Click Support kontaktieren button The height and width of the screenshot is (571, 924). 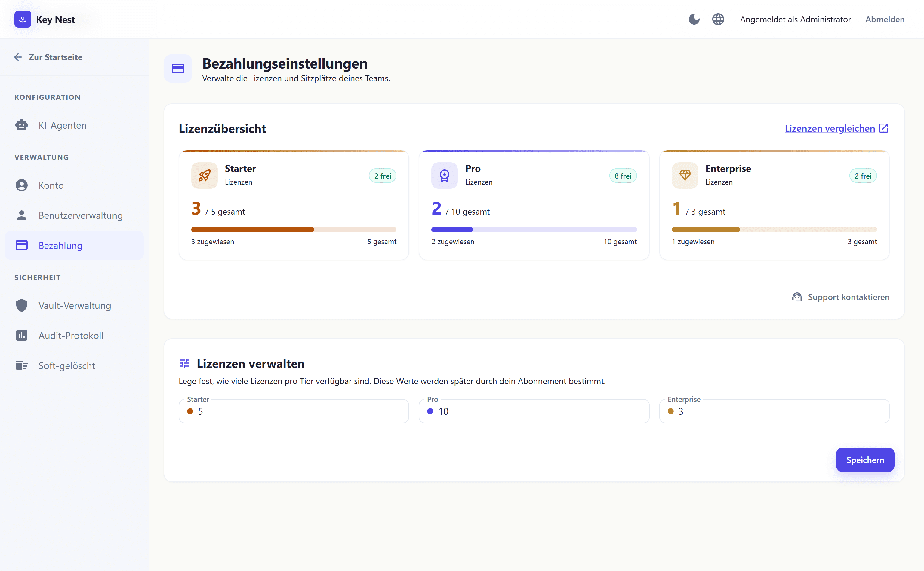tap(840, 297)
